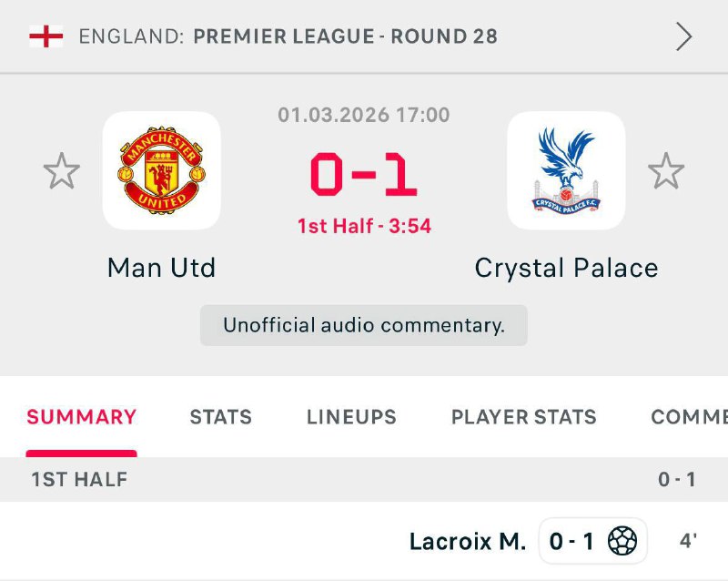The height and width of the screenshot is (581, 728).
Task: Select the Summary tab
Action: click(x=82, y=417)
